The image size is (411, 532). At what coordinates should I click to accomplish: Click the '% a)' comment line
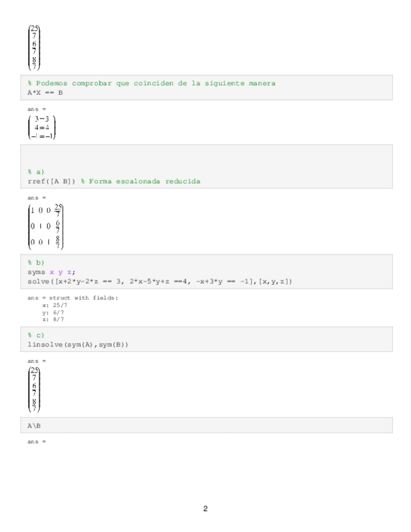coord(36,171)
